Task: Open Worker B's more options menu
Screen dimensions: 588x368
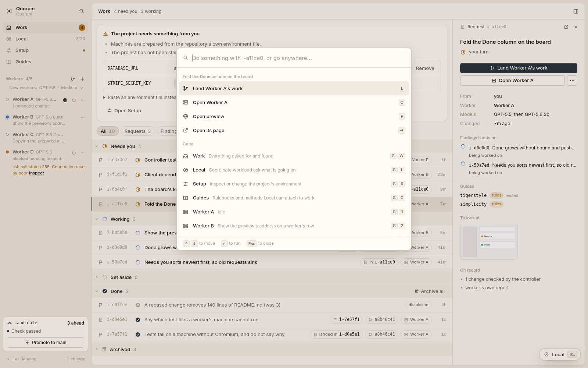Action: point(83,118)
